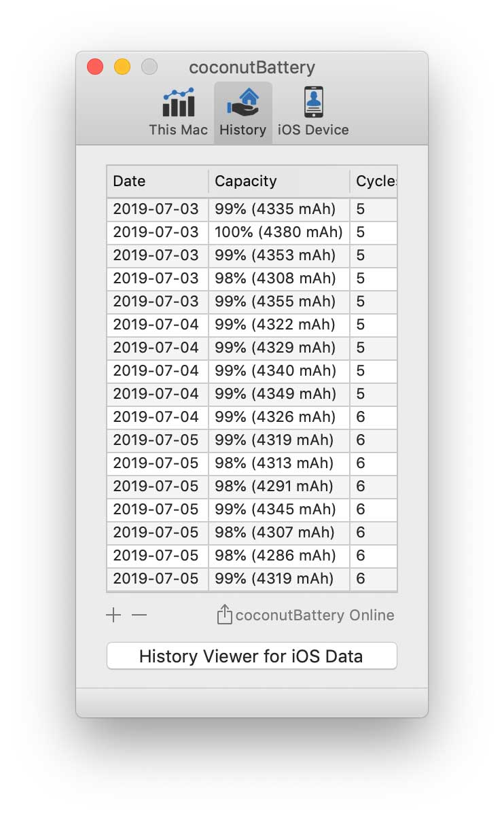Close the coconutBattery window
The height and width of the screenshot is (818, 504).
pyautogui.click(x=95, y=67)
